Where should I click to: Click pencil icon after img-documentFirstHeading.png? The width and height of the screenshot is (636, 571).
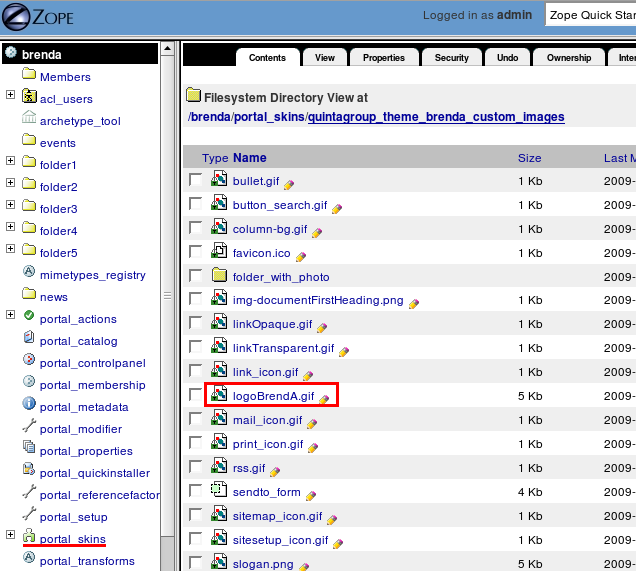click(x=414, y=304)
